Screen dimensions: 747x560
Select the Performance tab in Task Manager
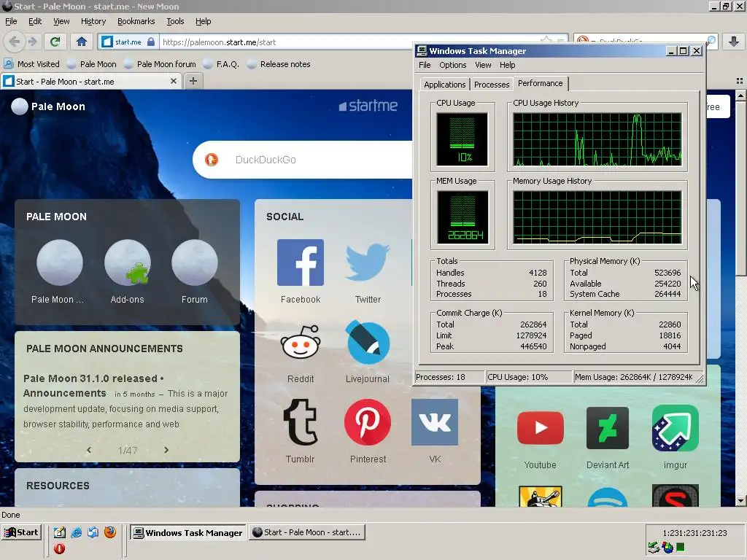pos(541,83)
